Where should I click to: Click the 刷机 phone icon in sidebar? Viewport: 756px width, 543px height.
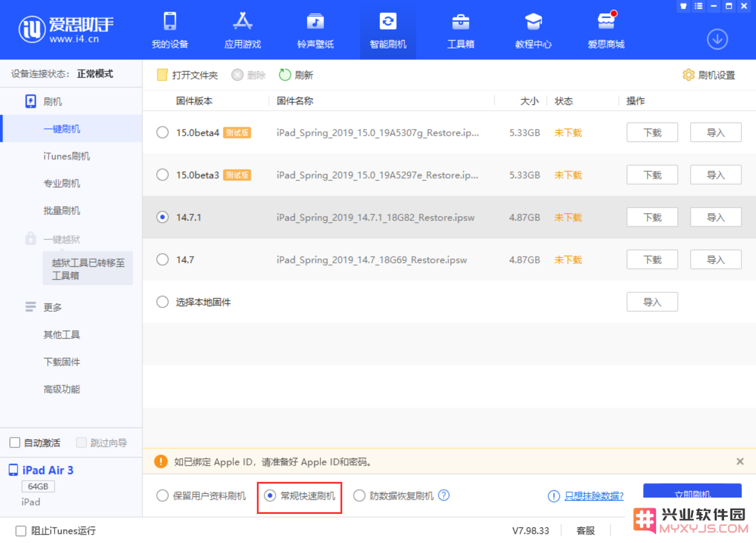point(31,101)
